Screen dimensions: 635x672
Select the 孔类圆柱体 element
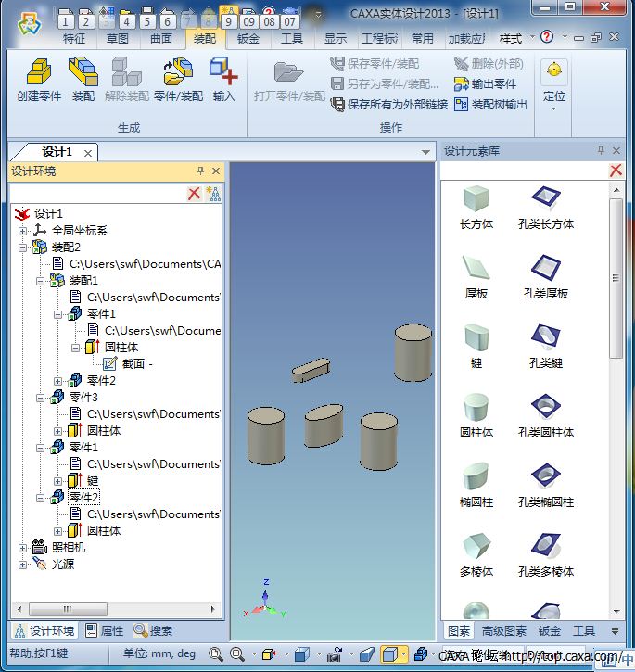(546, 416)
